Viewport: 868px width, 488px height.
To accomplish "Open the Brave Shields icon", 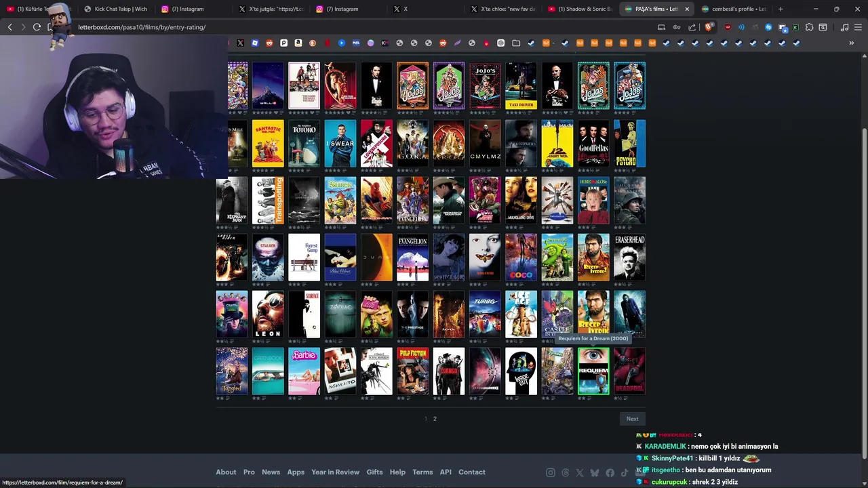I will tap(709, 27).
